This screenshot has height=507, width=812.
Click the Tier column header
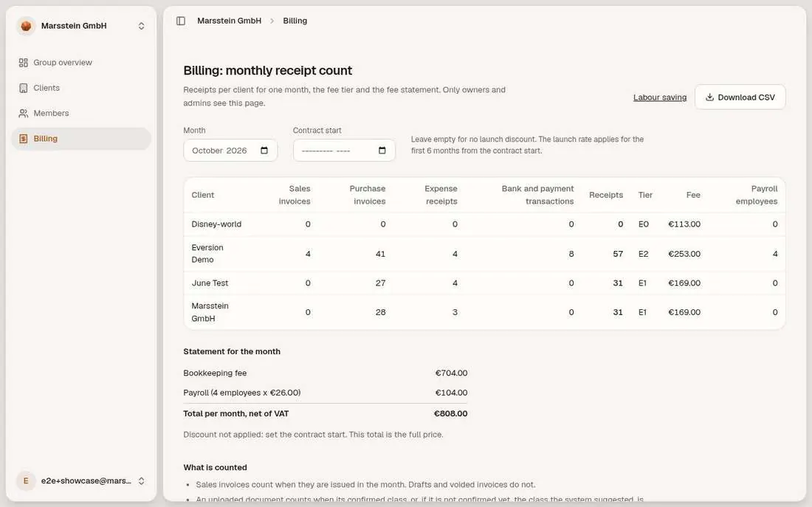[645, 196]
